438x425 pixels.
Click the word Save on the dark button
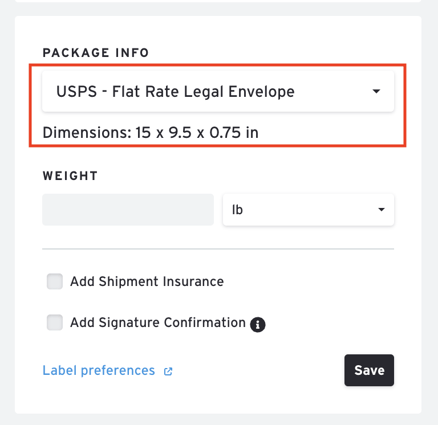(x=369, y=370)
